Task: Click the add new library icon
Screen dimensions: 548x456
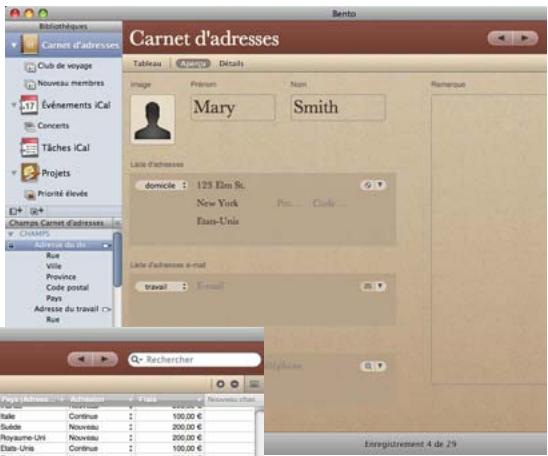Action: click(x=15, y=211)
